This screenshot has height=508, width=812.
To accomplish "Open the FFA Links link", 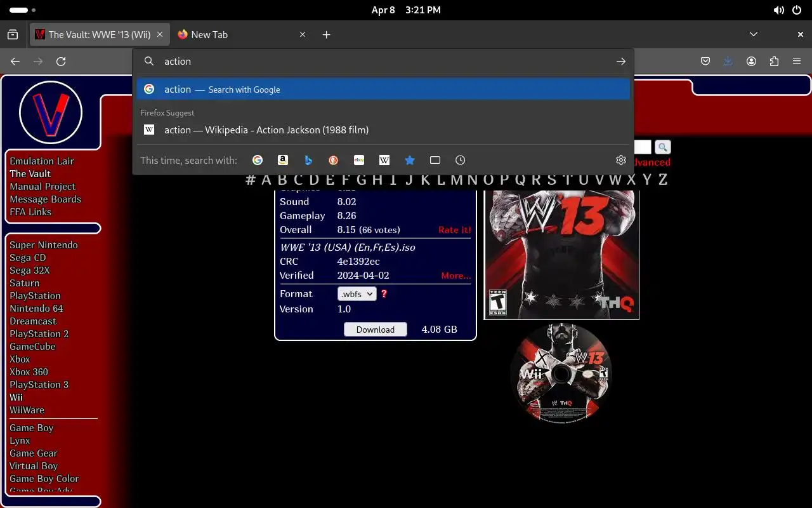I will [x=30, y=212].
